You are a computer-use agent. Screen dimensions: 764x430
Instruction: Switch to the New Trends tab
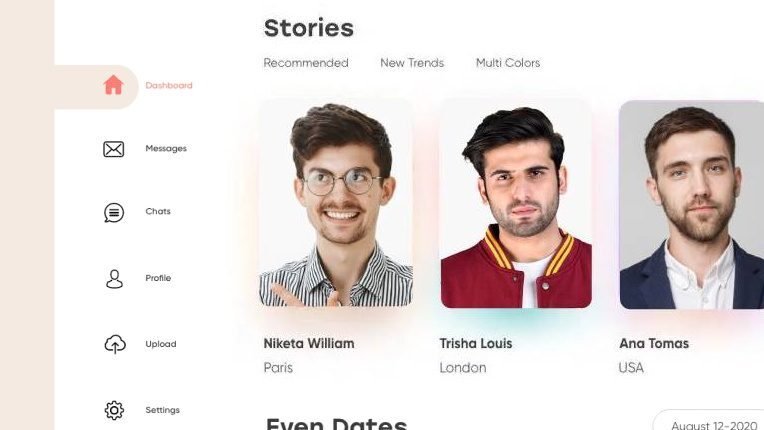[x=412, y=63]
